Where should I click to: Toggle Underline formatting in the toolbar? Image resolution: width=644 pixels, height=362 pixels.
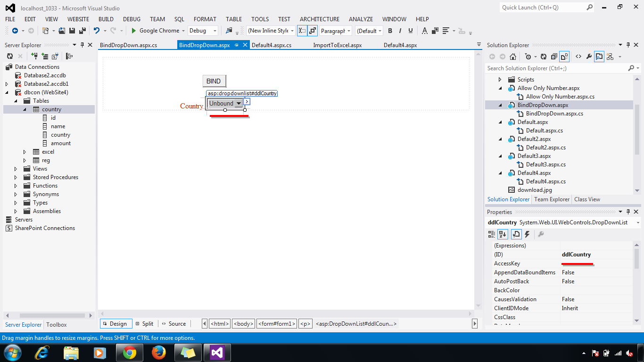point(409,31)
